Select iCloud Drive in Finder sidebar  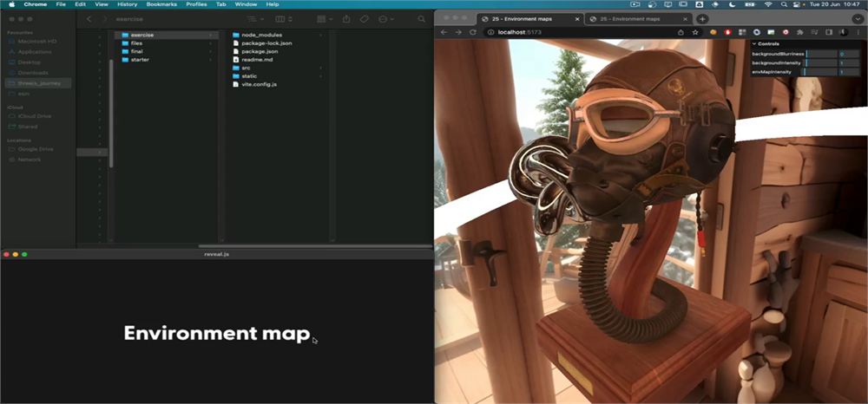pos(35,116)
